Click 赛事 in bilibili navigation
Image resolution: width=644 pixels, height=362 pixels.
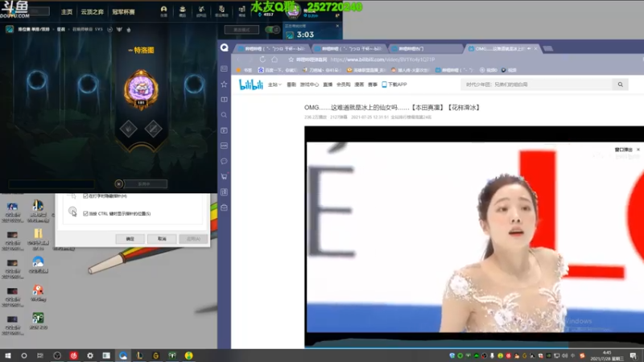[x=373, y=84]
